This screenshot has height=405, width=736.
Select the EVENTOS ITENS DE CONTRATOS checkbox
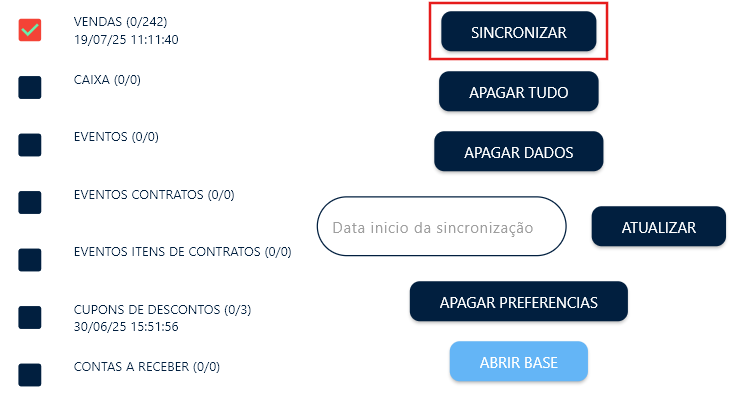(x=30, y=260)
